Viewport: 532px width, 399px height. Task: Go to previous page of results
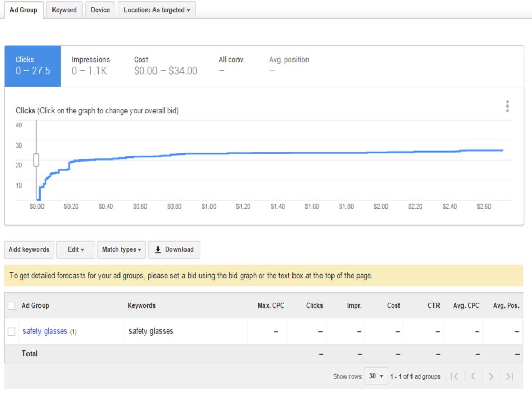473,376
